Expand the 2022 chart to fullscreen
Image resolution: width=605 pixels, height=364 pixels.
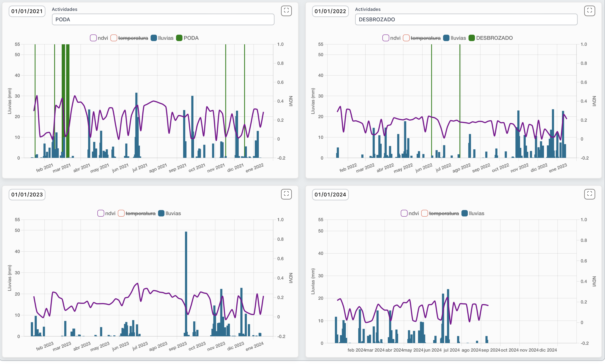589,11
